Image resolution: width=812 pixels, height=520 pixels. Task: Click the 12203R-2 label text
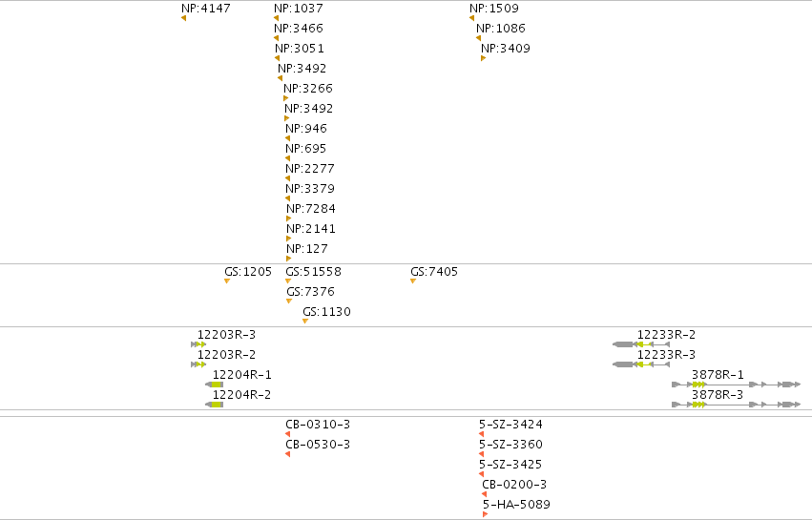[x=226, y=355]
